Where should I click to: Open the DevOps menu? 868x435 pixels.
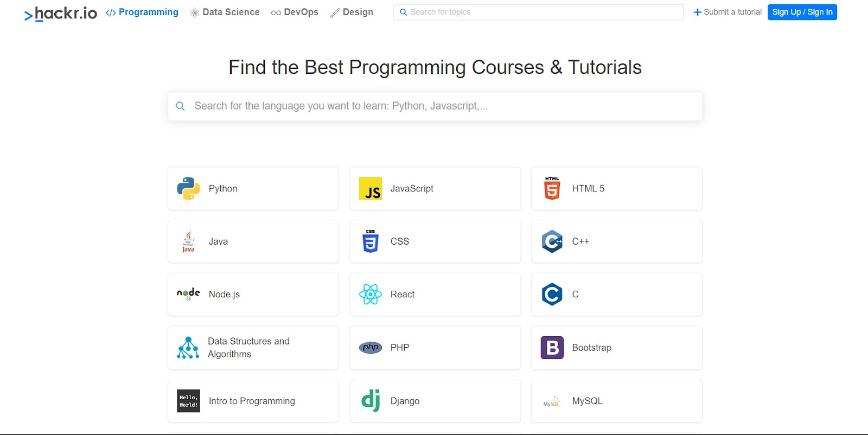295,12
